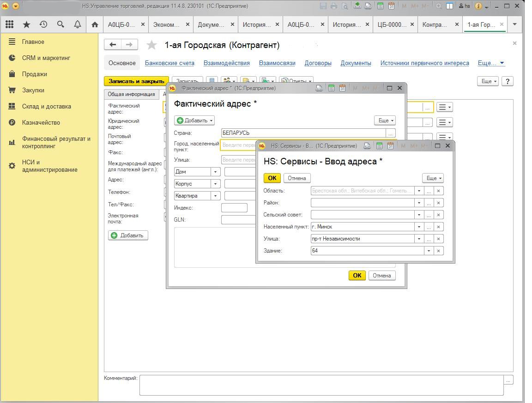Open notifications bell icon
The width and height of the screenshot is (532, 403).
pos(78,24)
